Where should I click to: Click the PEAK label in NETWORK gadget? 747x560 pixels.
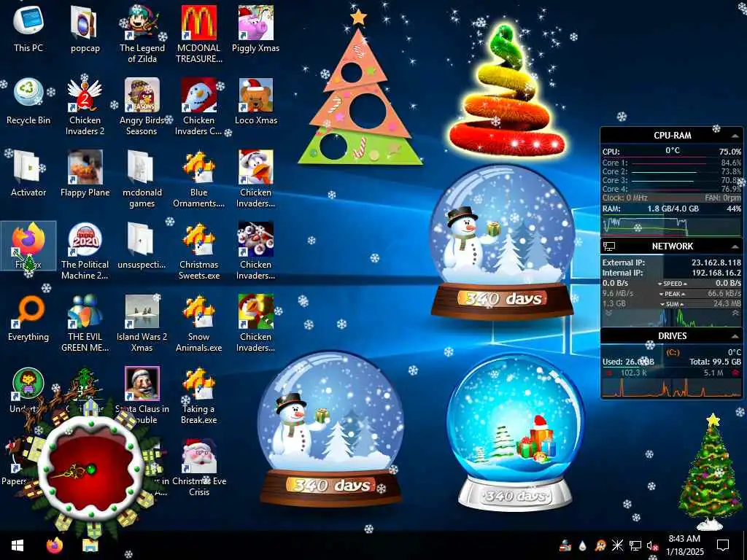[x=672, y=294]
